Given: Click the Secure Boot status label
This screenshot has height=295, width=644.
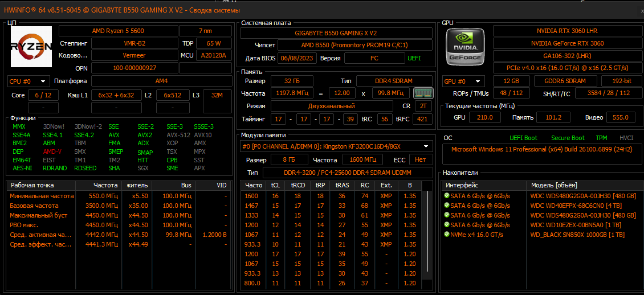Looking at the screenshot, I should [x=568, y=138].
